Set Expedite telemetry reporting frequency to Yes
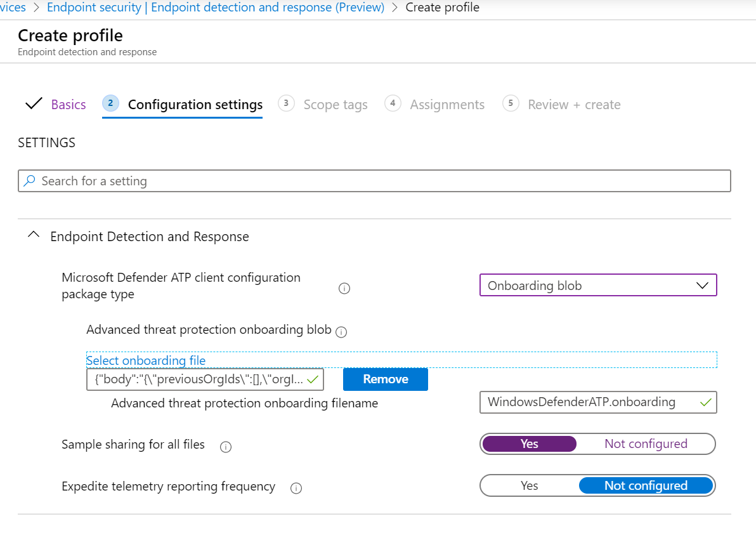756x533 pixels. (529, 486)
